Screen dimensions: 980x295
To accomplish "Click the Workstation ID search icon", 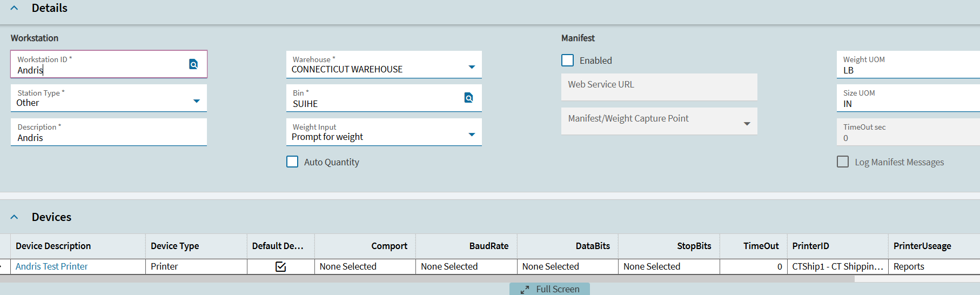I will point(193,64).
